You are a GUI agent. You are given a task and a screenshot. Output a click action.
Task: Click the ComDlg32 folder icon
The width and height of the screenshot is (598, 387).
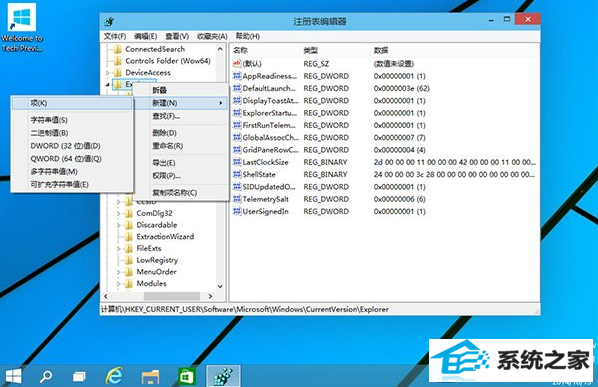(129, 213)
